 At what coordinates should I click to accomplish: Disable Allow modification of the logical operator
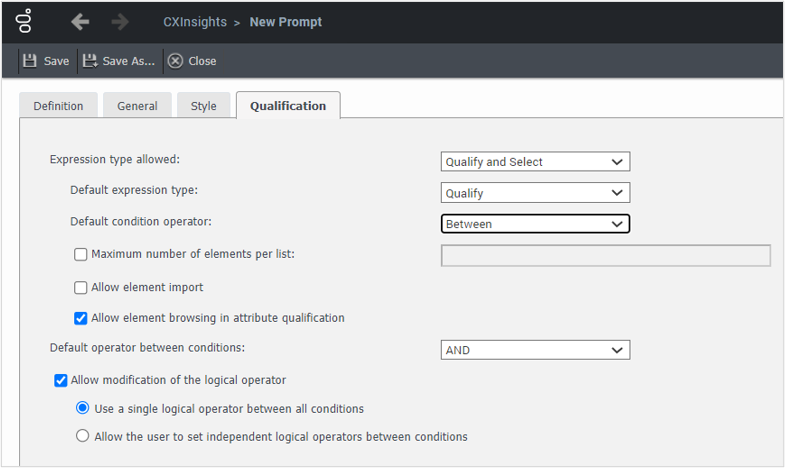tap(61, 380)
